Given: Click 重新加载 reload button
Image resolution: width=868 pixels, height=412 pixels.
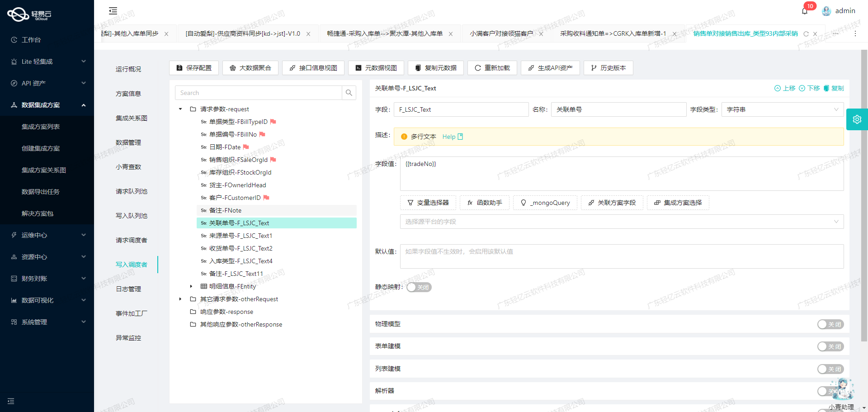Looking at the screenshot, I should (492, 68).
